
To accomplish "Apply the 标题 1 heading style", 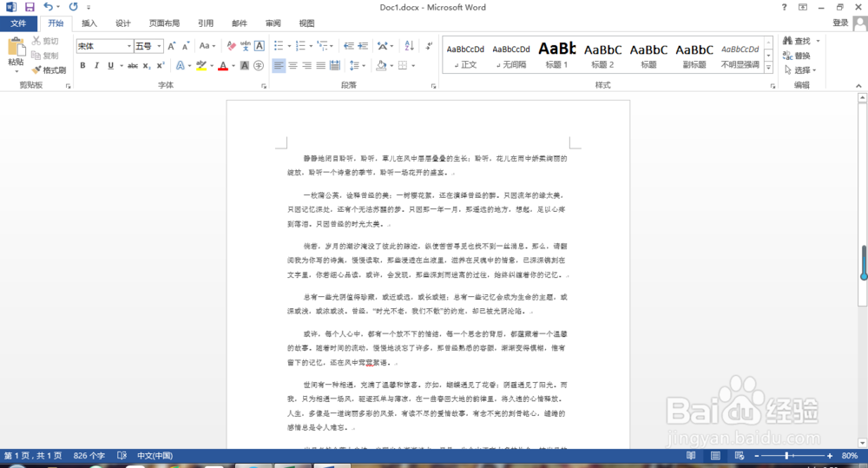I will click(557, 56).
